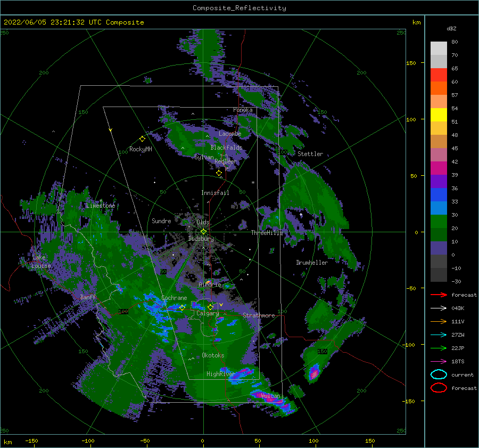Click bright yellow 51-54 dBZ color band
This screenshot has width=479, height=448.
point(439,115)
